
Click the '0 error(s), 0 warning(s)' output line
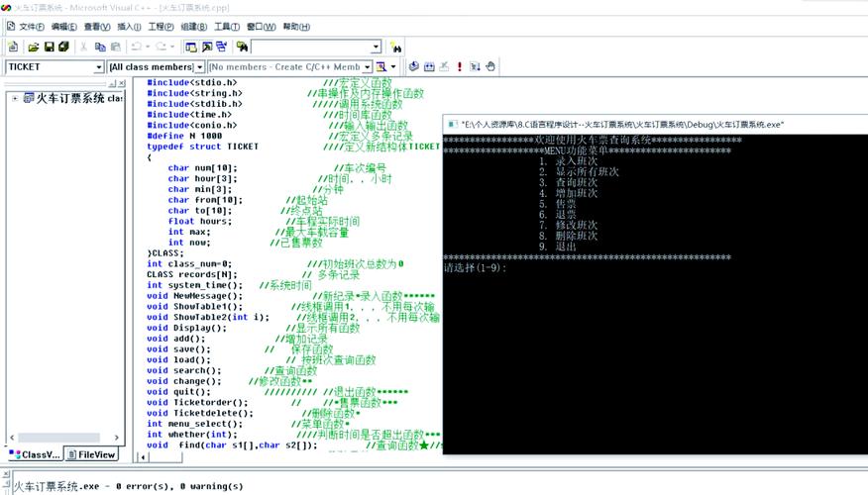180,487
